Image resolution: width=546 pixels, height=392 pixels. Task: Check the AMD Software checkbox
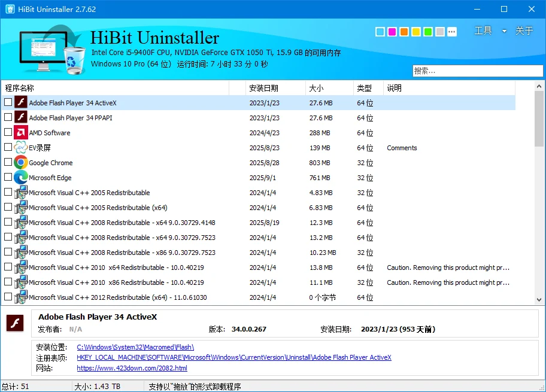(x=8, y=132)
